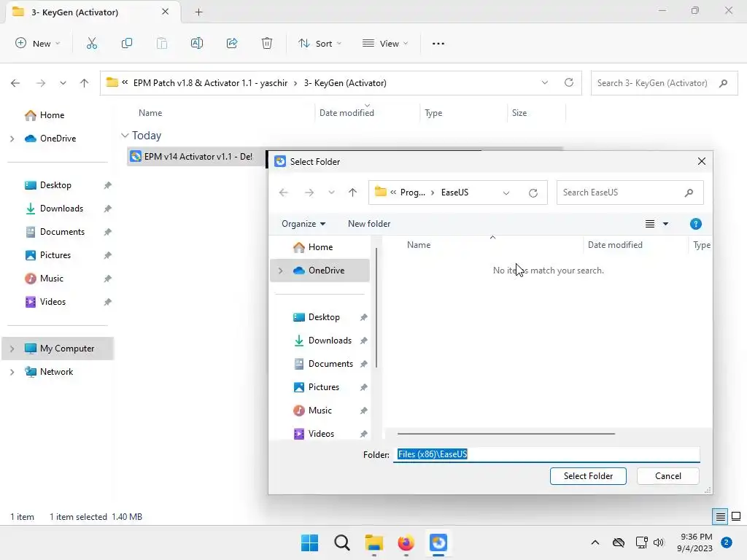747x560 pixels.
Task: Click the Rename icon in Explorer toolbar
Action: 197,43
